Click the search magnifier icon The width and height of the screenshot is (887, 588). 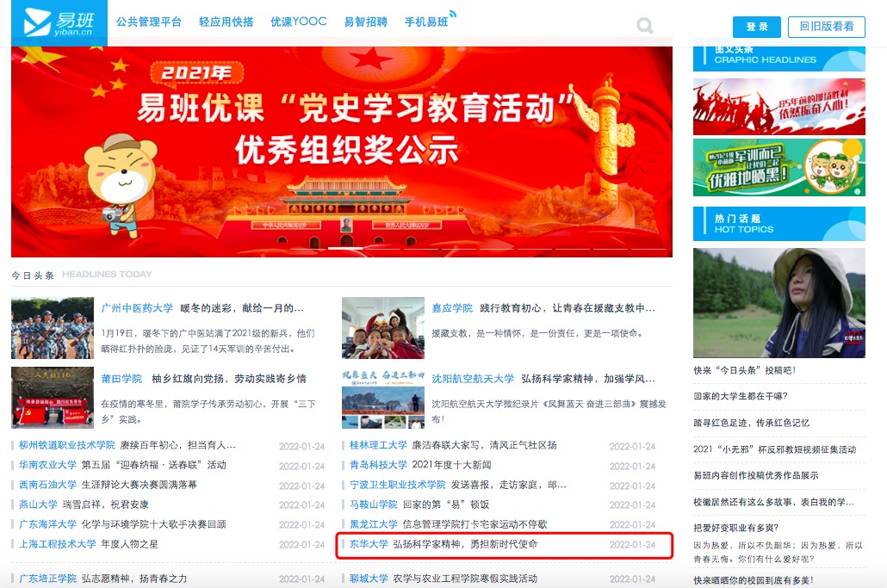[x=644, y=26]
